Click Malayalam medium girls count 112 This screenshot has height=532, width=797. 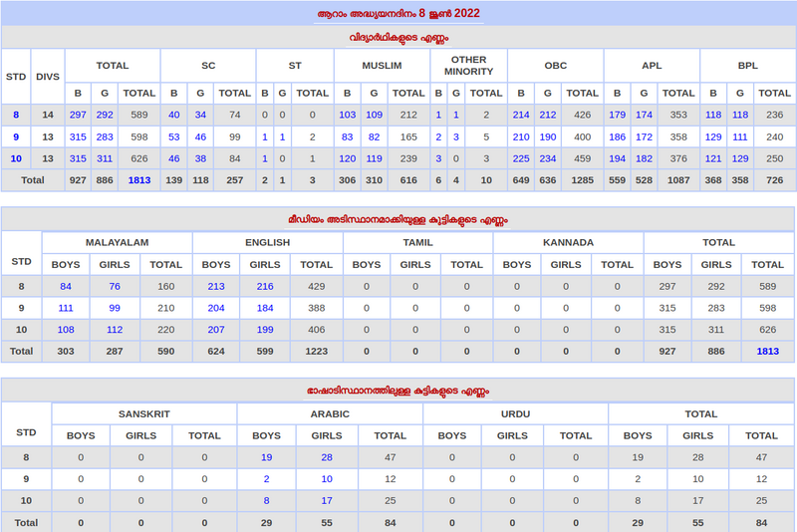[115, 329]
